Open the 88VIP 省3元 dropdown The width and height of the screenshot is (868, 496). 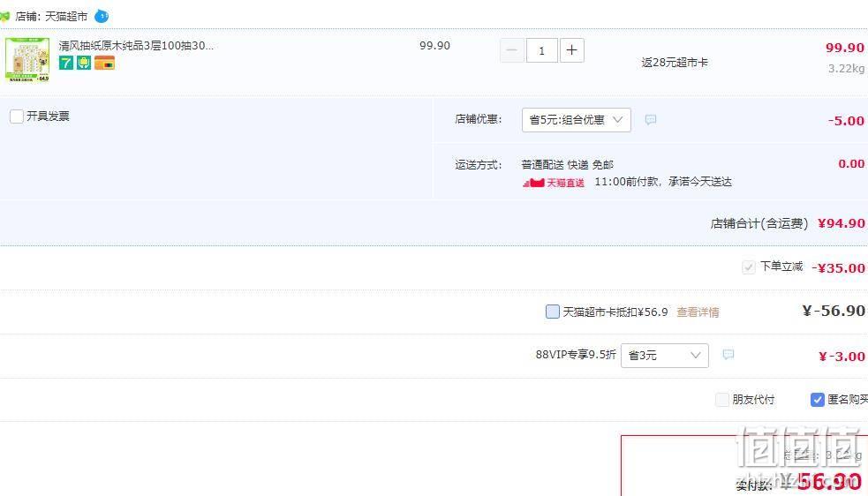pos(665,356)
